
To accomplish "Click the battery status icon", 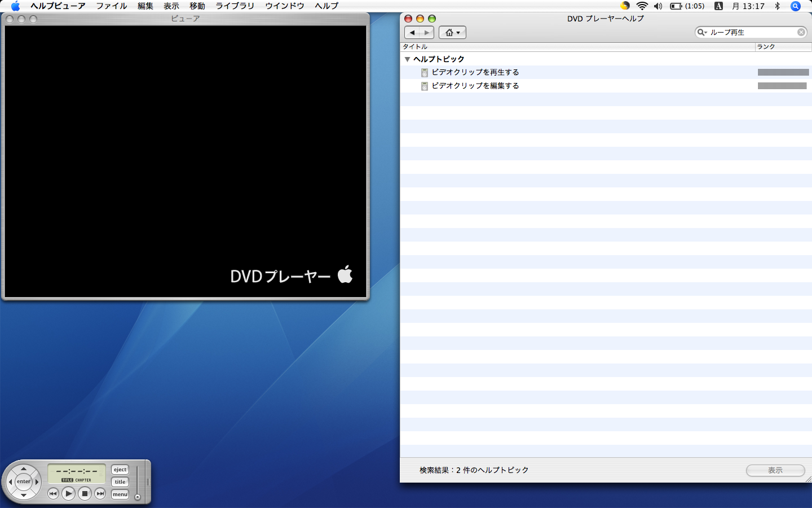I will click(687, 6).
